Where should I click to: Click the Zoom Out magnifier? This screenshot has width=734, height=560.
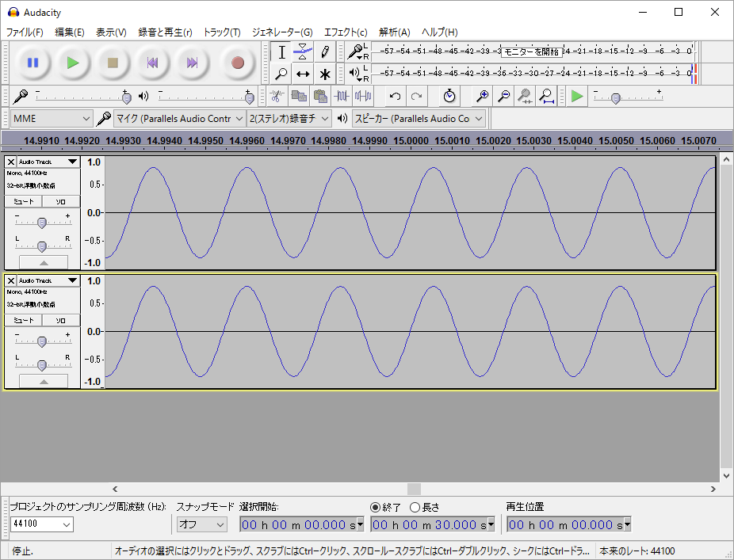pyautogui.click(x=503, y=97)
